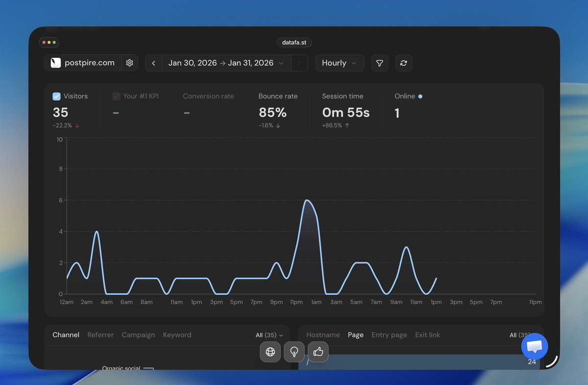Screen dimensions: 588x385
Task: Switch to the Exit link tab
Action: click(428, 334)
